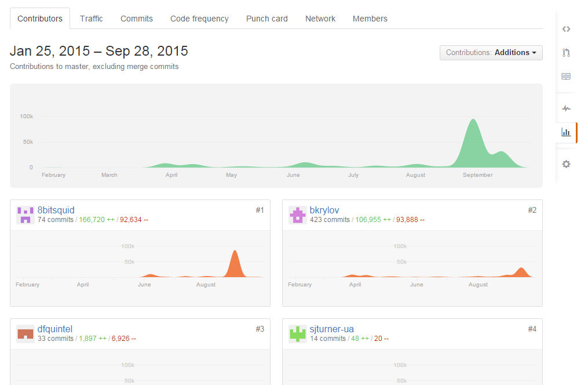Viewport: 588px width, 385px height.
Task: View 8bitsquid's 74 commits
Action: point(56,220)
